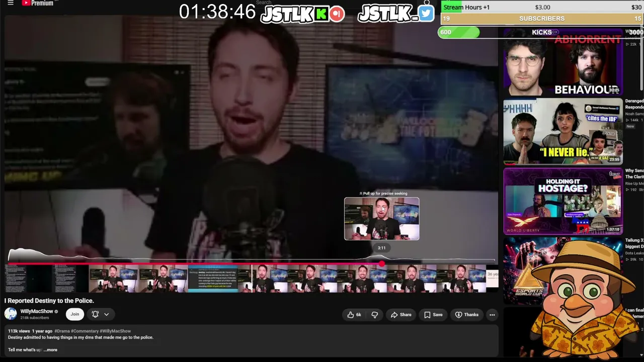The height and width of the screenshot is (362, 644).
Task: Open the 'Deranged Responde' video title link
Action: click(634, 104)
